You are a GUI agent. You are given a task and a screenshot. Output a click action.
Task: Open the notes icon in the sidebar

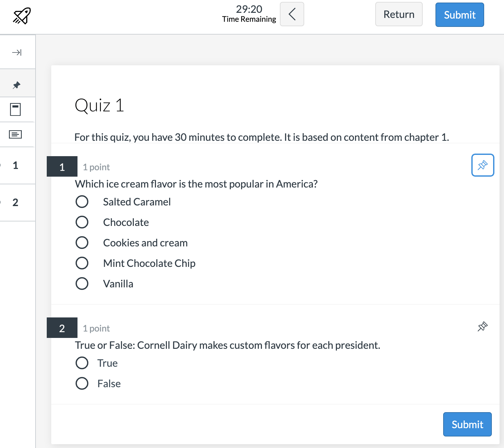click(x=15, y=134)
